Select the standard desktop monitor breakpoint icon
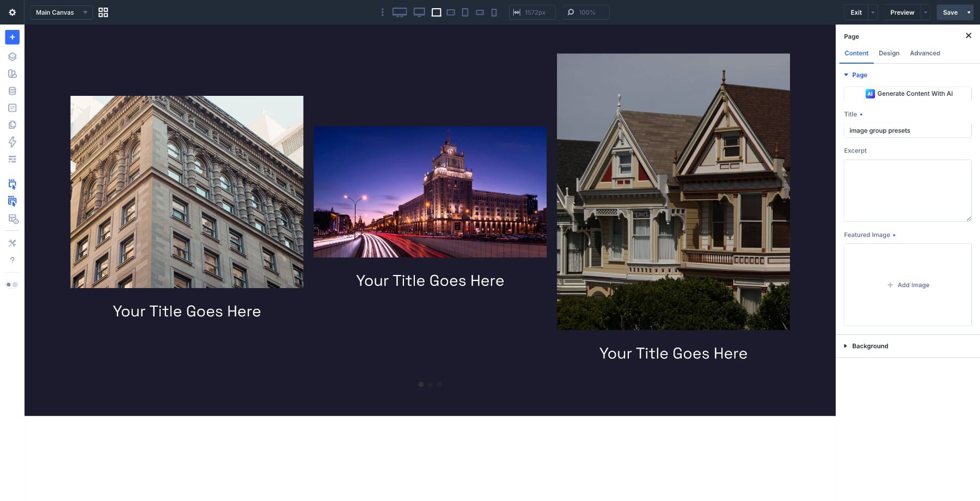Image resolution: width=980 pixels, height=501 pixels. click(x=419, y=12)
